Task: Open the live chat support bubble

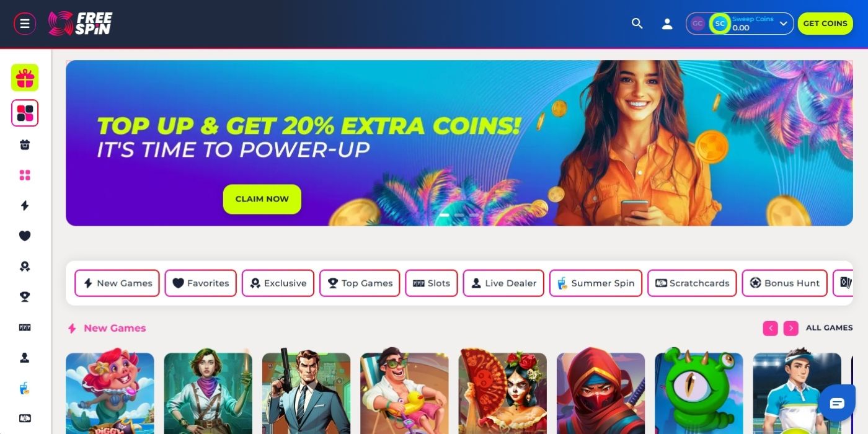Action: coord(837,403)
